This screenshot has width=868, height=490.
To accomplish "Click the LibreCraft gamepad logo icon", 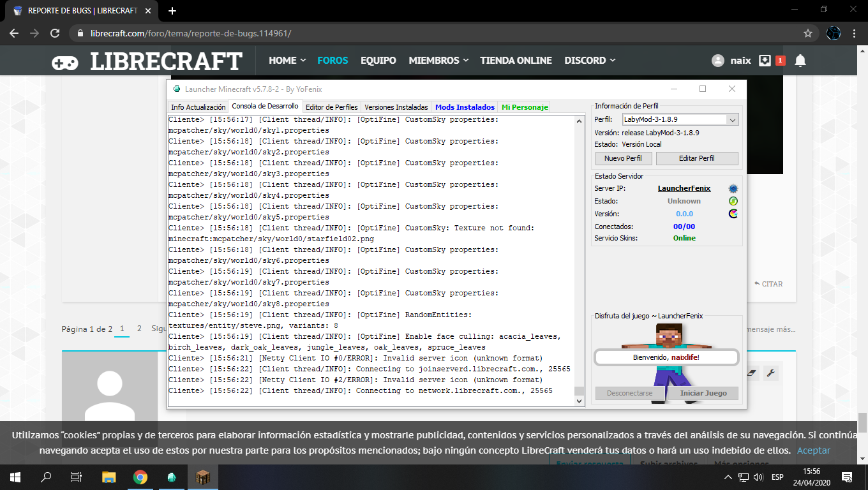I will point(65,62).
